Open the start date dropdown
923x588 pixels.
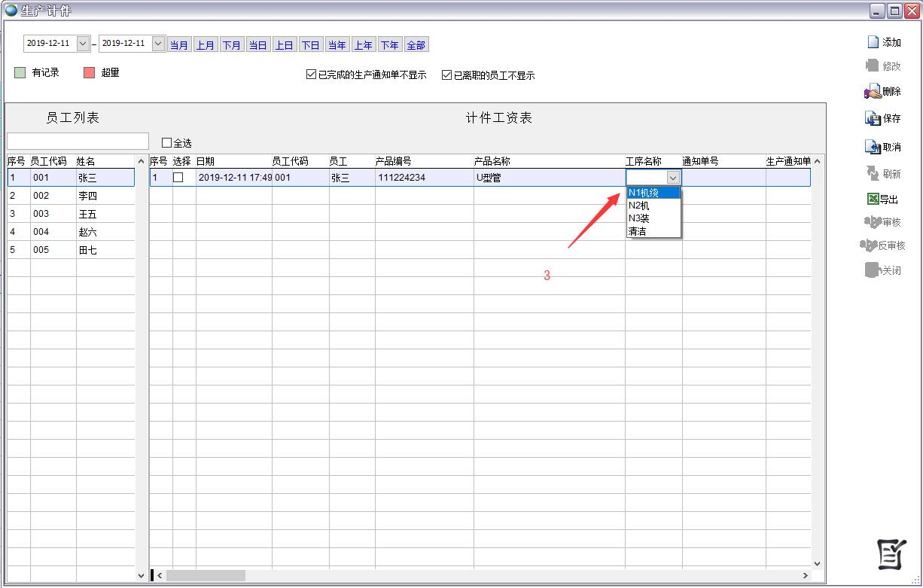[83, 44]
